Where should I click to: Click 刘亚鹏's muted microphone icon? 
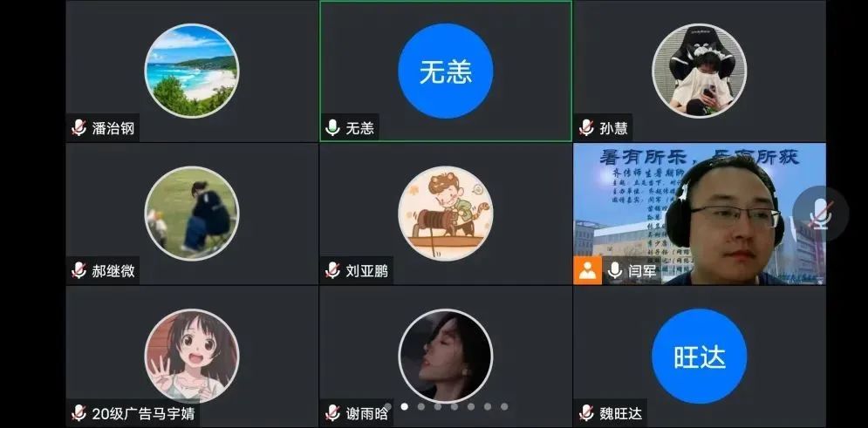pos(332,270)
